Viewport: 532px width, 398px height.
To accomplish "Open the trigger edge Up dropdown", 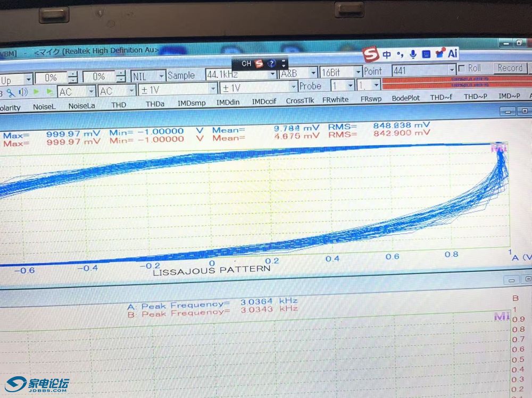I will pyautogui.click(x=29, y=80).
